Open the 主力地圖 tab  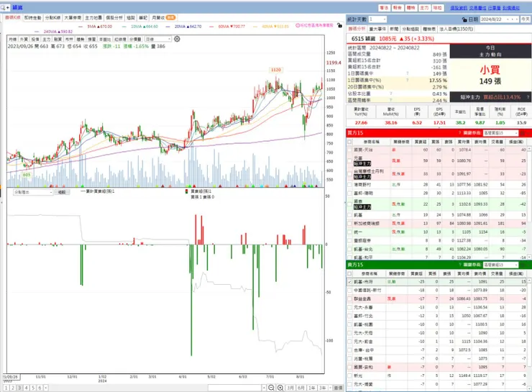click(x=93, y=18)
